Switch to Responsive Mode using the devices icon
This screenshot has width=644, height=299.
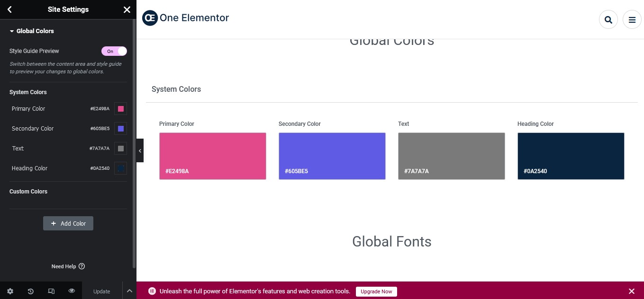click(51, 291)
